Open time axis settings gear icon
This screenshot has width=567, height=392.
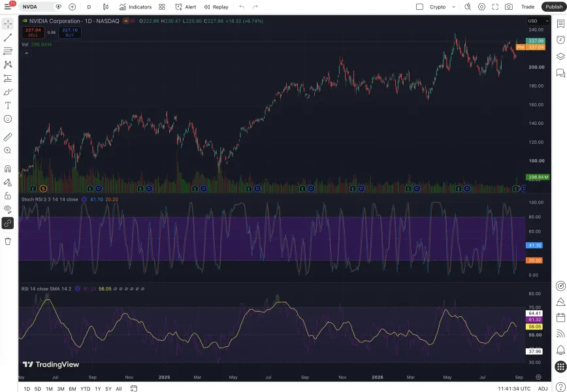click(538, 377)
